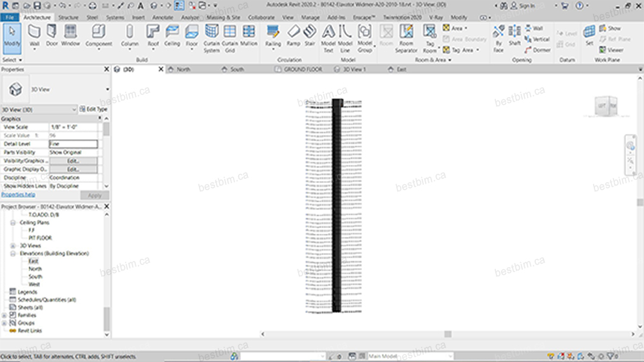Select the Room Separator tool
644x362 pixels.
[406, 37]
